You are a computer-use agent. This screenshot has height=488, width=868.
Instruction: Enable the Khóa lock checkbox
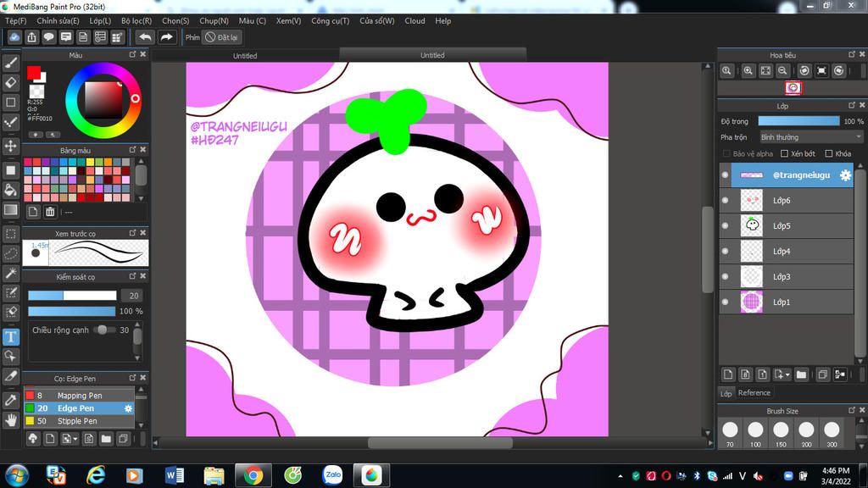pos(829,154)
